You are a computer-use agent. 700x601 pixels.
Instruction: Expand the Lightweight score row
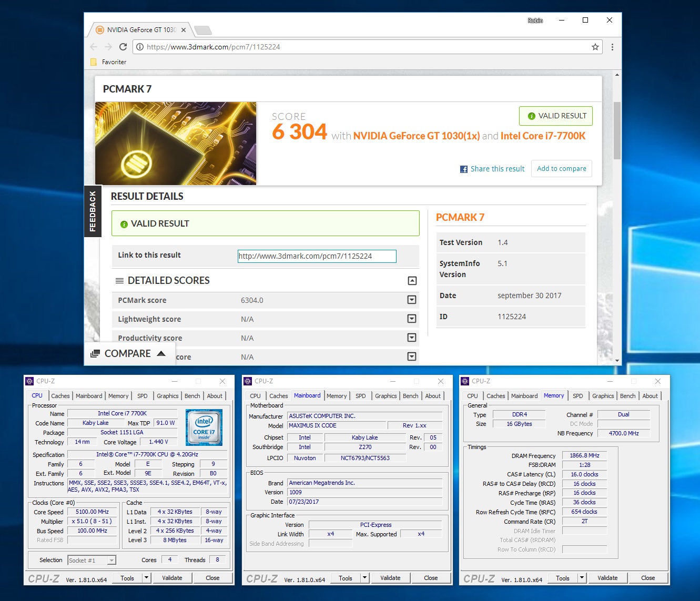(412, 319)
